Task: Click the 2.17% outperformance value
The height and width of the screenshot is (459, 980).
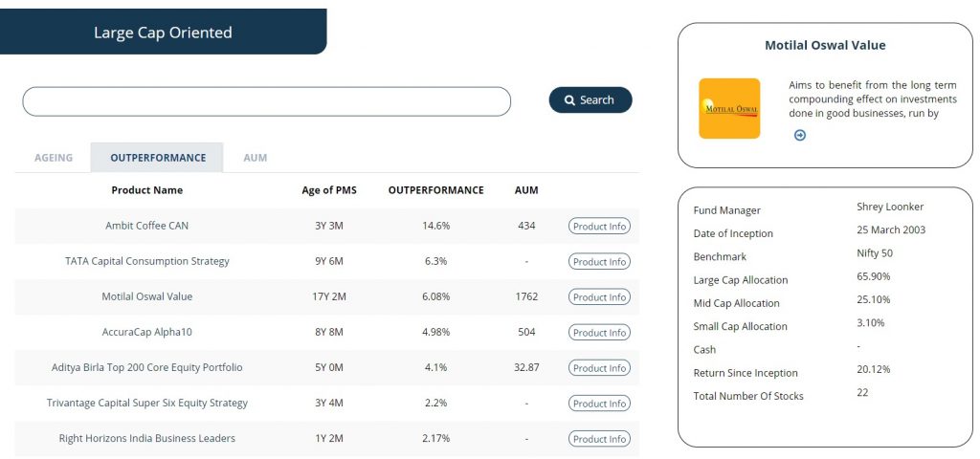Action: point(435,438)
